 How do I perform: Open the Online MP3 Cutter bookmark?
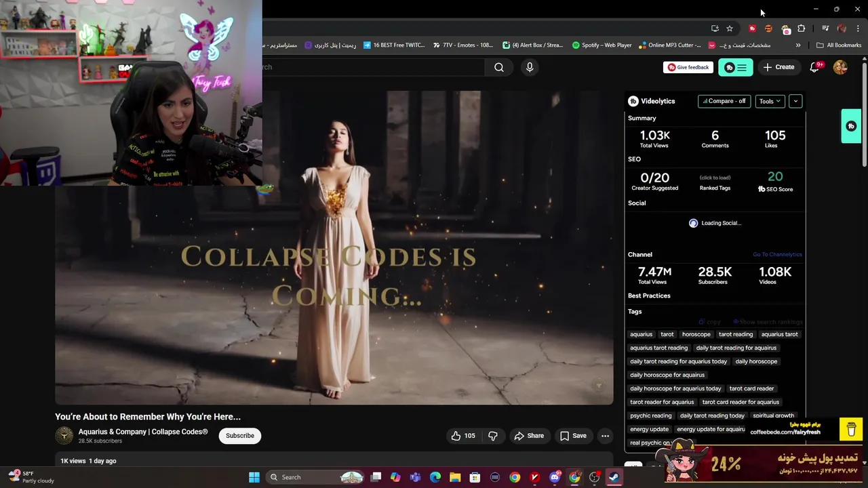(669, 45)
